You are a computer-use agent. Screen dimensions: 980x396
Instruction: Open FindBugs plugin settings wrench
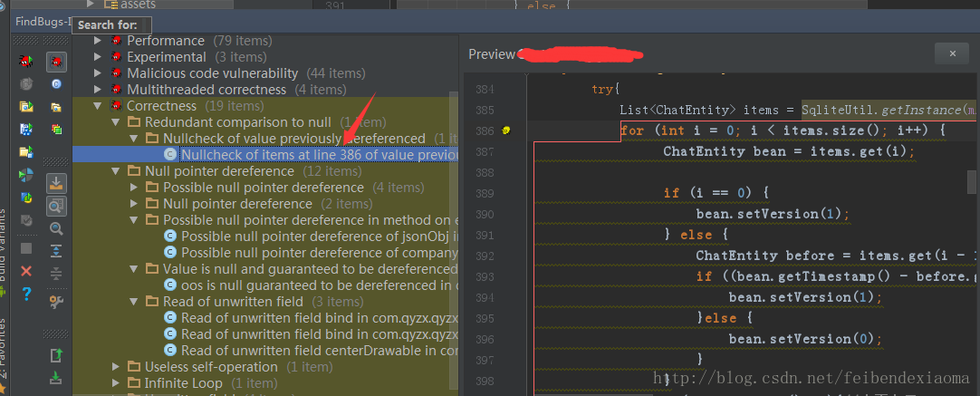coord(56,302)
